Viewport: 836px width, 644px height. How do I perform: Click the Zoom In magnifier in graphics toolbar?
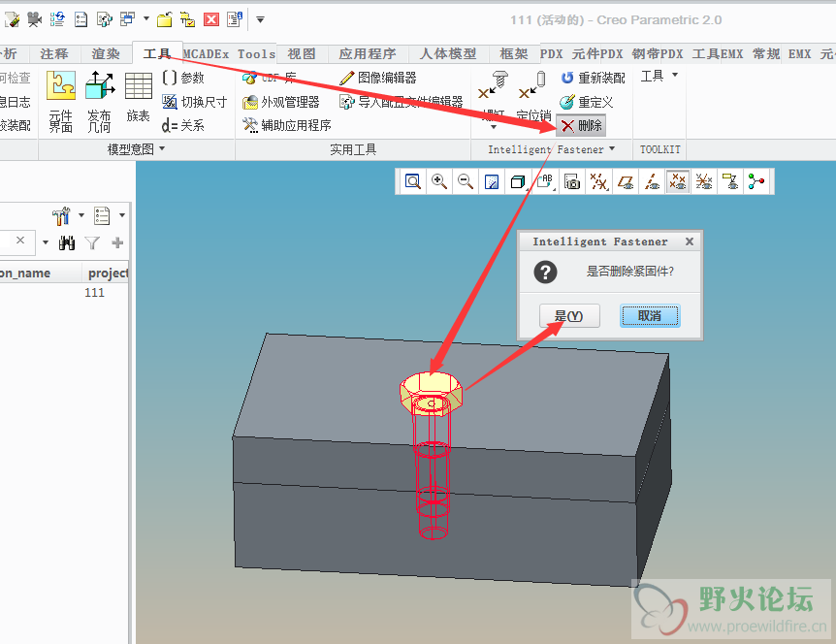[x=438, y=181]
